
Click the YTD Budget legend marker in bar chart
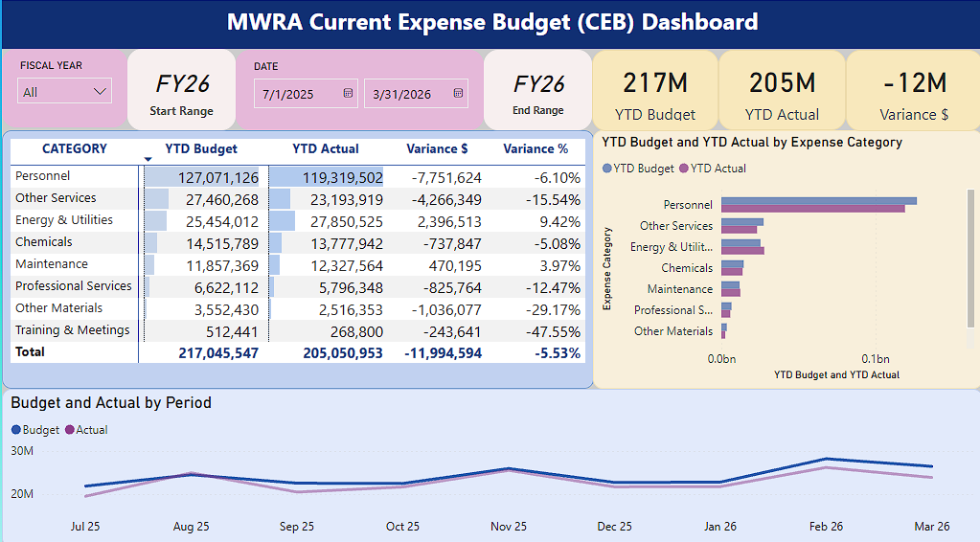[607, 168]
